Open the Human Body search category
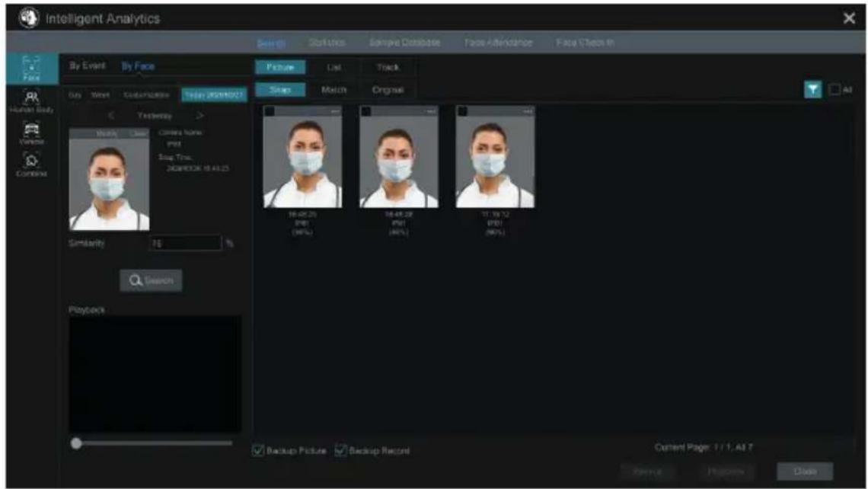This screenshot has width=868, height=489. [31, 101]
